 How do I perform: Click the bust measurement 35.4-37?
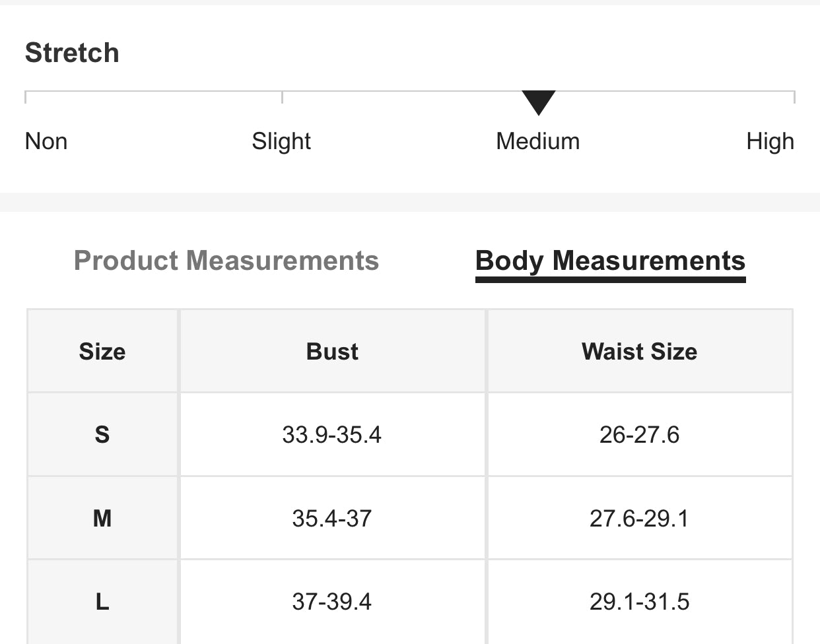click(x=332, y=518)
